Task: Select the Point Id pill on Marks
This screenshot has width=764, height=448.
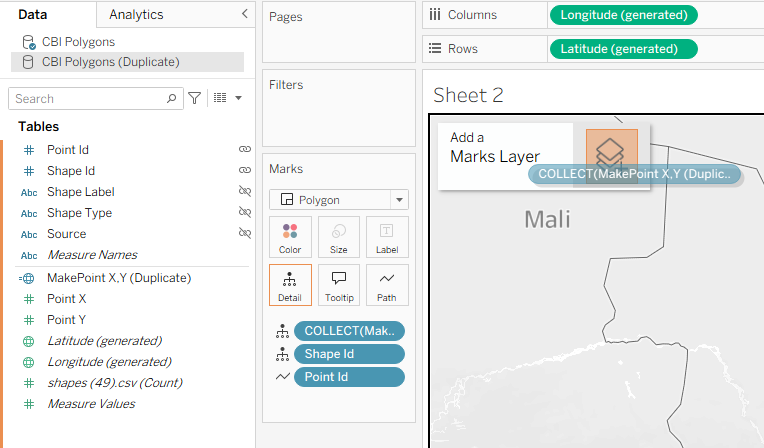Action: pos(349,377)
